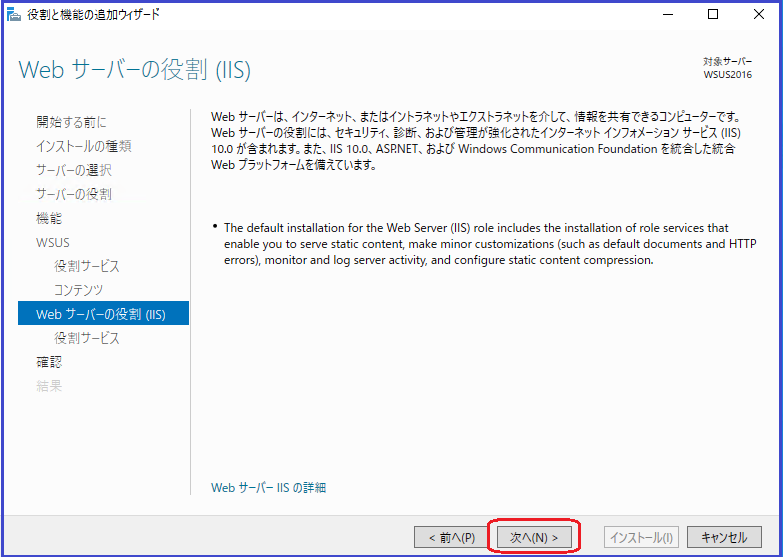The image size is (783, 557).
Task: Click the WSUS2016 server name text
Action: [x=728, y=75]
